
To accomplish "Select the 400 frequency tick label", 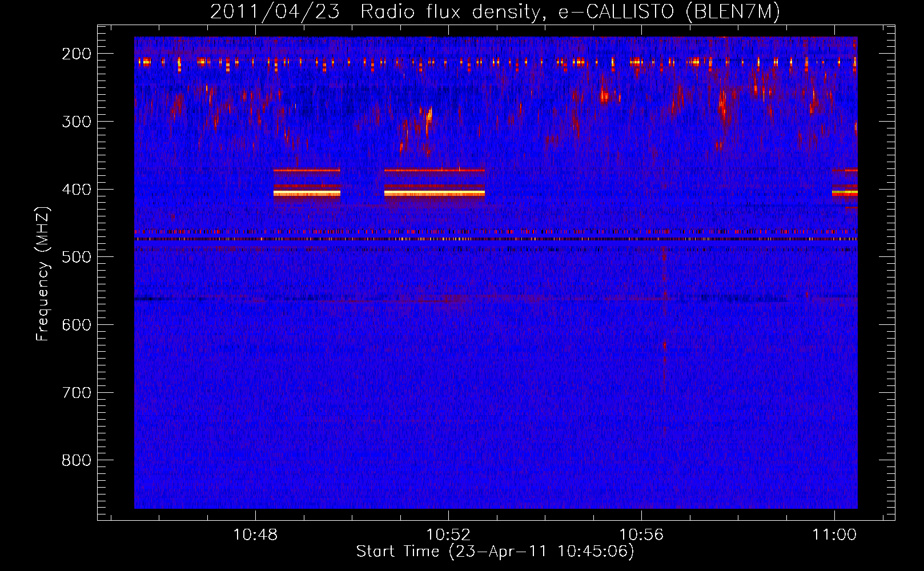I will (77, 190).
